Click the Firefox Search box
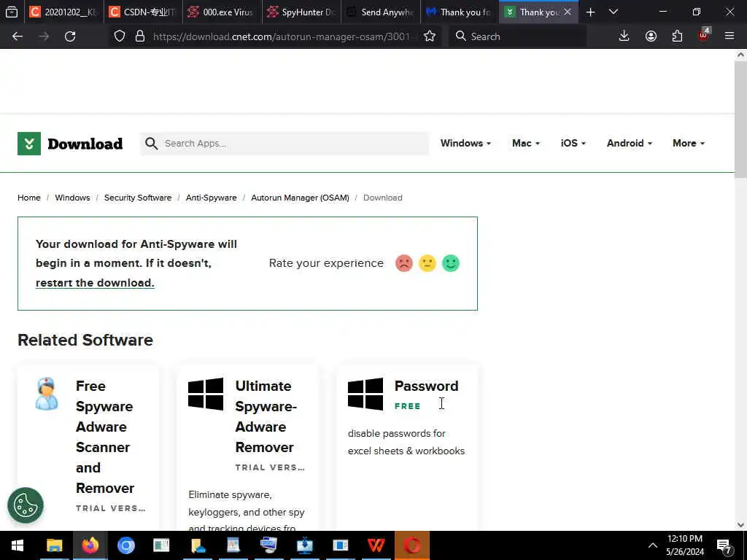747x560 pixels. pos(517,36)
